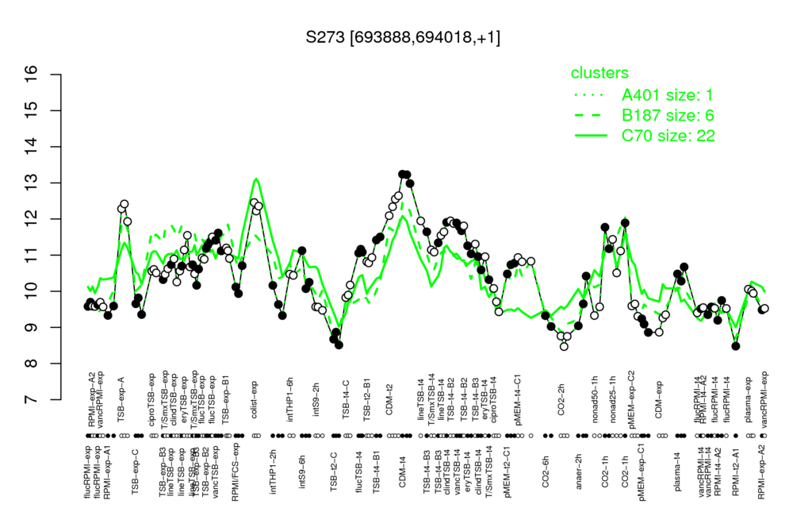Screen dimensions: 812x508
Task: Click the y-axis label 13
Action: (x=32, y=183)
